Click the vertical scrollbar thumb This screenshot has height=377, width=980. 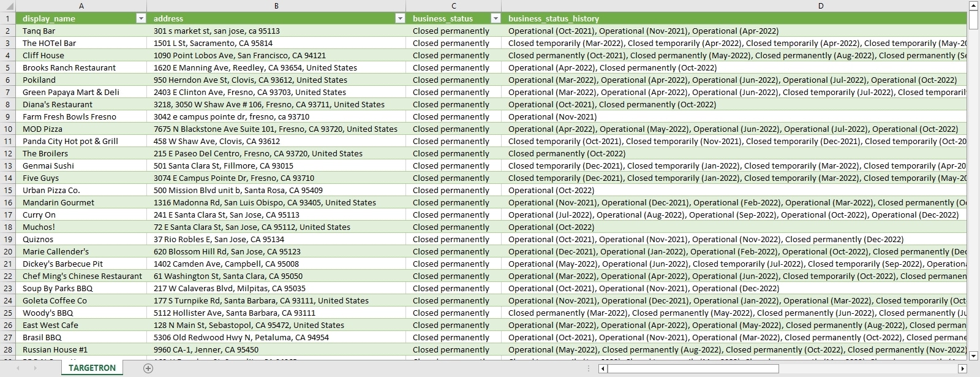coord(973,20)
